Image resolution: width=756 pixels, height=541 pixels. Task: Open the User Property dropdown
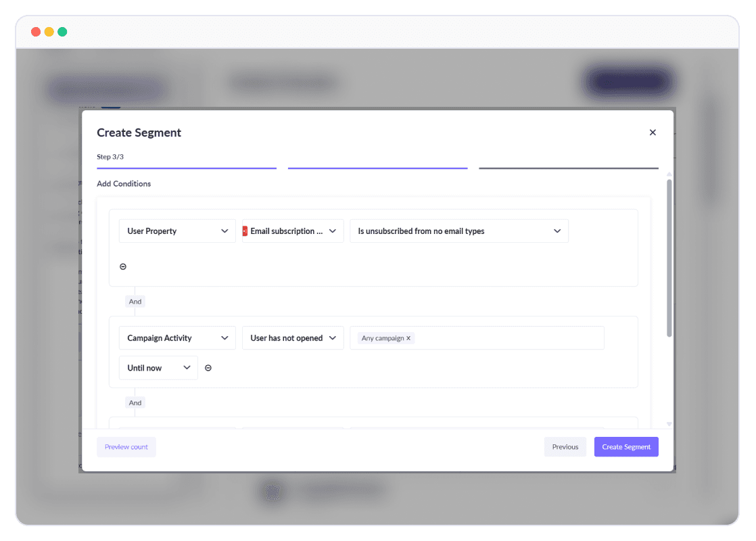(x=177, y=231)
